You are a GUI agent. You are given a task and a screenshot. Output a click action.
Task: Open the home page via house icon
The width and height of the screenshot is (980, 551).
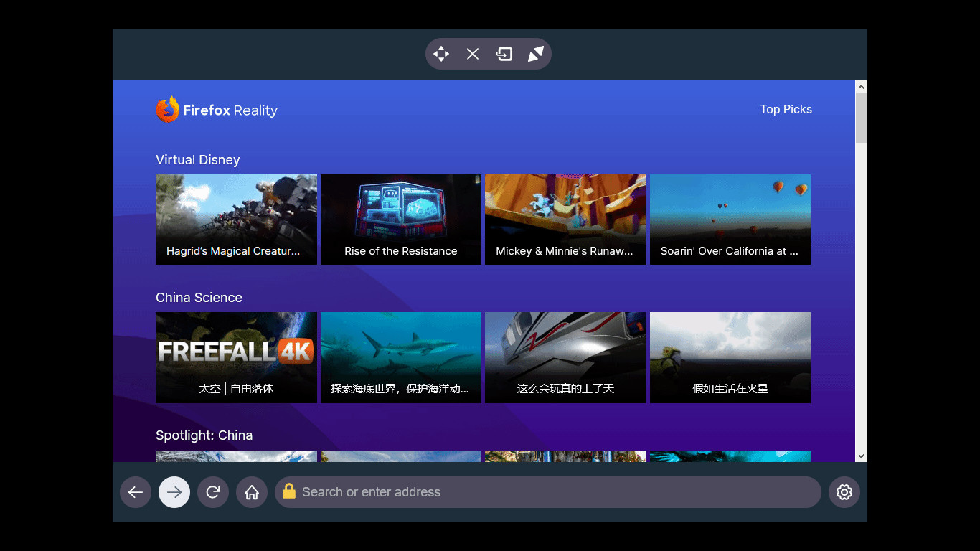[x=252, y=492]
